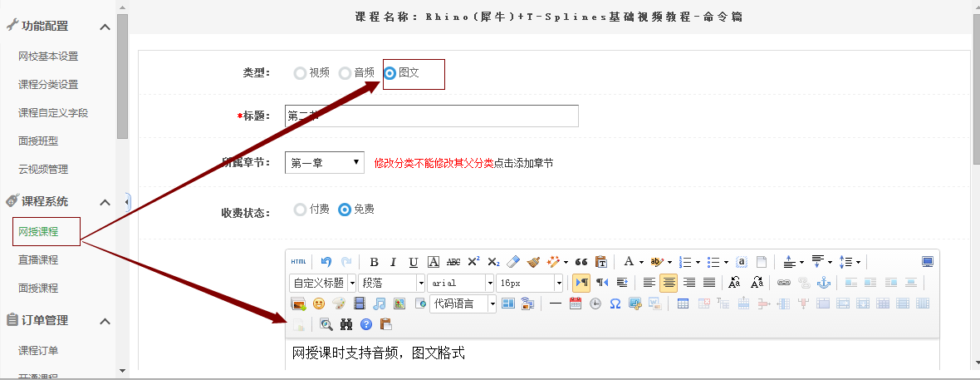Select the 视频 type radio button
Viewport: 980px width, 380px height.
[300, 73]
